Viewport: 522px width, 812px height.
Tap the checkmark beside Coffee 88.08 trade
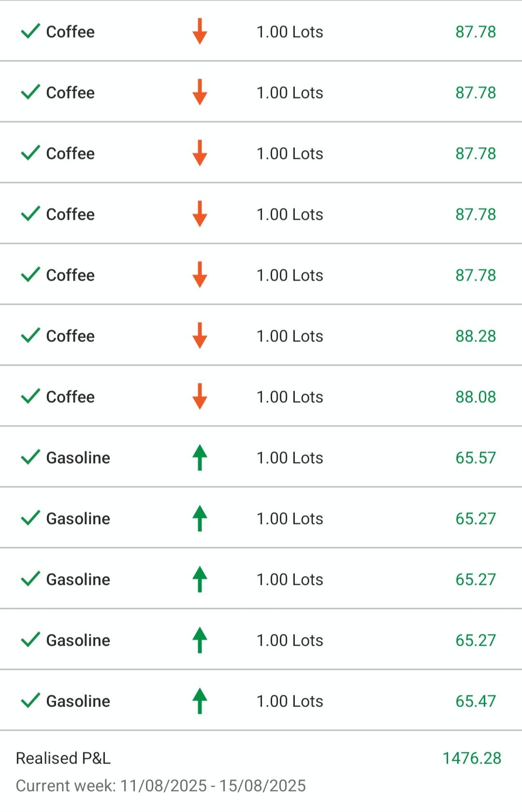pos(30,396)
